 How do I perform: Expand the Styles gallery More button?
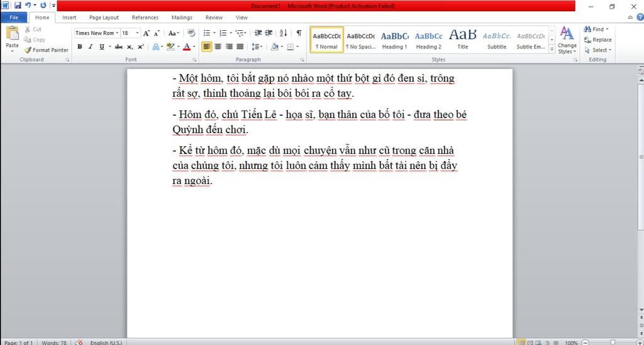pyautogui.click(x=552, y=49)
